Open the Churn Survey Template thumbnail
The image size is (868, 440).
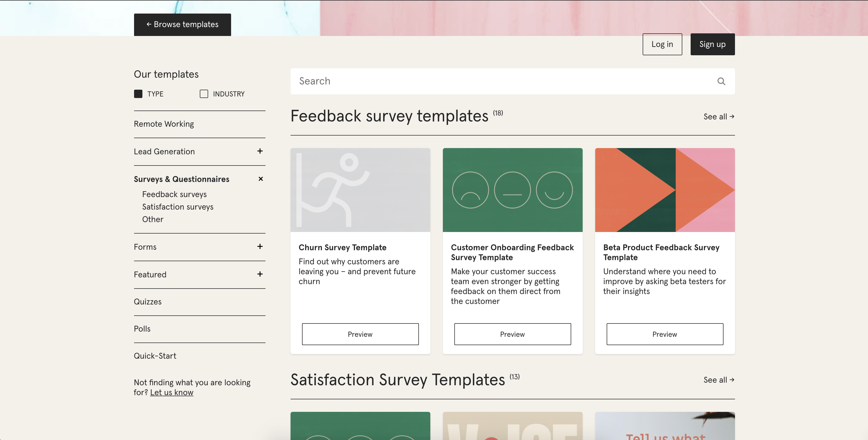click(360, 190)
